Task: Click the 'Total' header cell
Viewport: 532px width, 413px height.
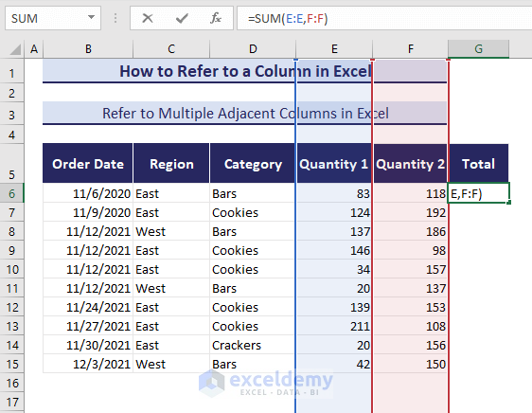Action: click(x=478, y=163)
